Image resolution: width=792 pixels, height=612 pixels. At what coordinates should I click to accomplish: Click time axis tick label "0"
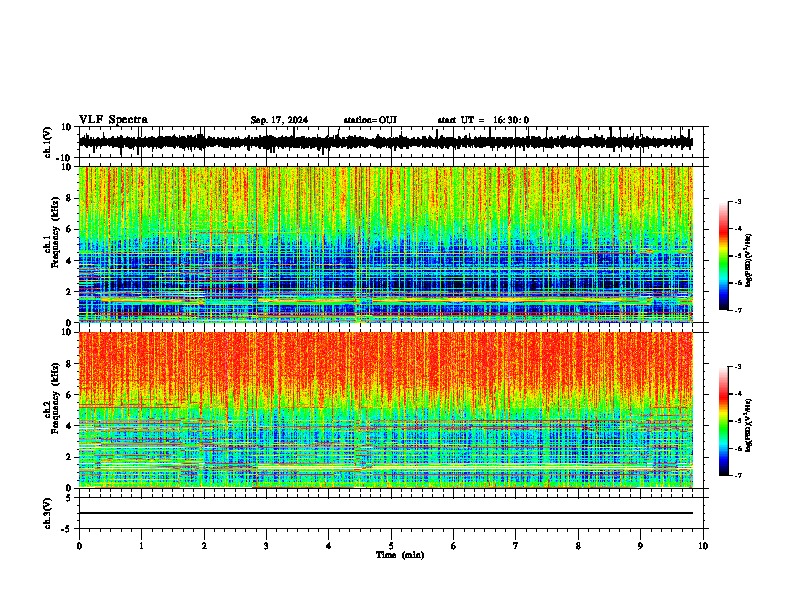tap(79, 546)
